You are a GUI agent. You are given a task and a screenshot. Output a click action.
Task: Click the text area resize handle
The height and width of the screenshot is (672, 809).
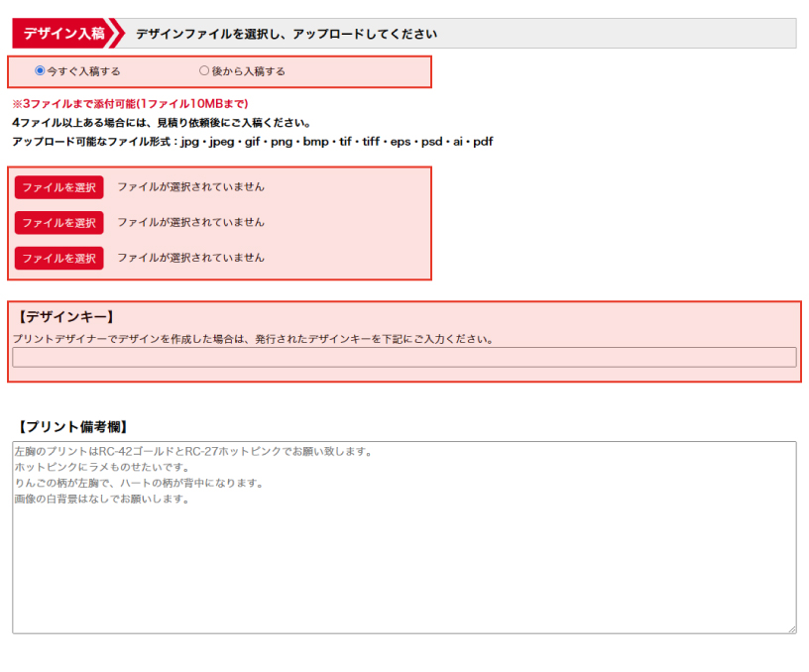(x=791, y=628)
